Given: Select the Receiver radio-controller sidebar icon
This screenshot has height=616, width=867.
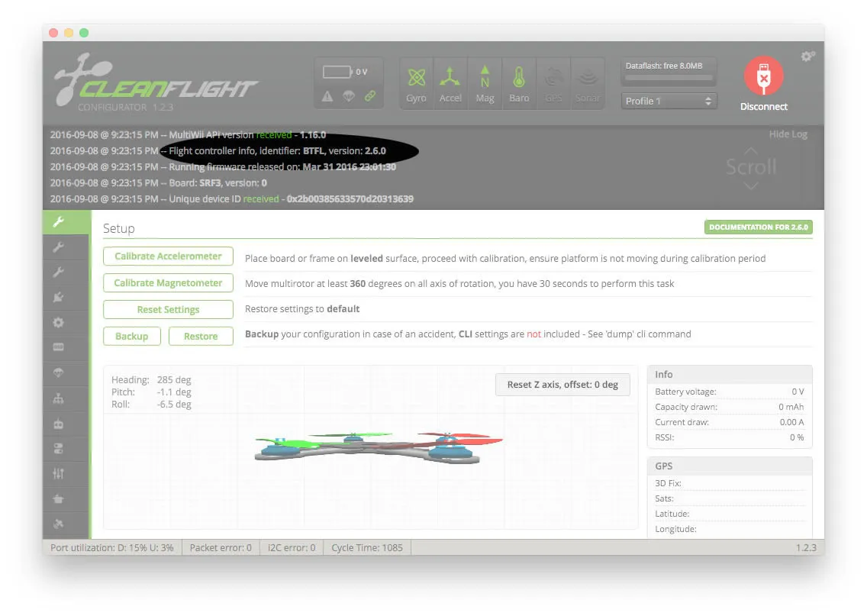Looking at the screenshot, I should 59,424.
